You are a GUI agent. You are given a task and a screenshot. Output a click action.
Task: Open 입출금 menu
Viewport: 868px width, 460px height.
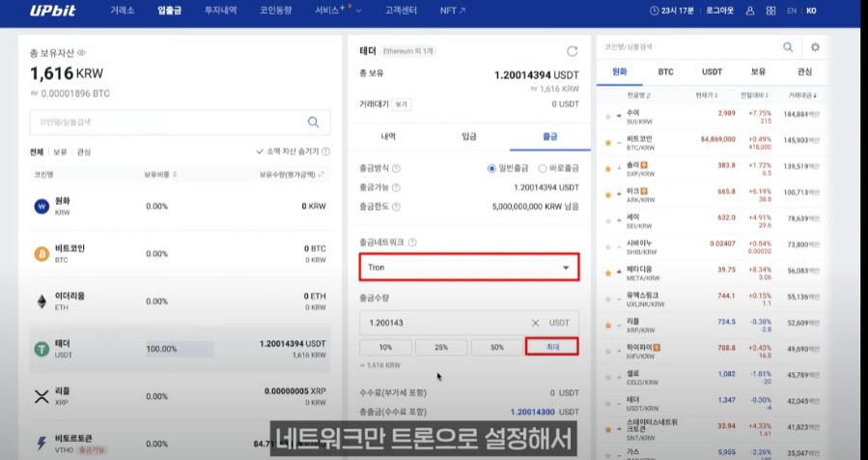click(x=169, y=11)
